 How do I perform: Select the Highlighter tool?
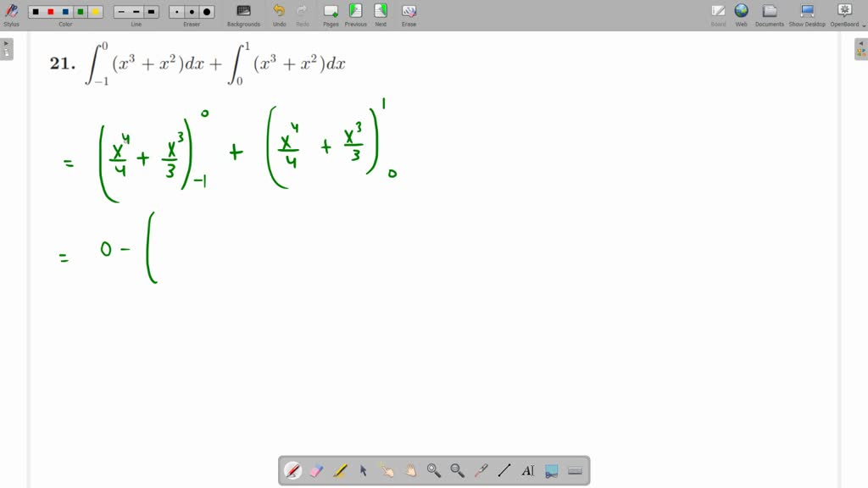[338, 470]
